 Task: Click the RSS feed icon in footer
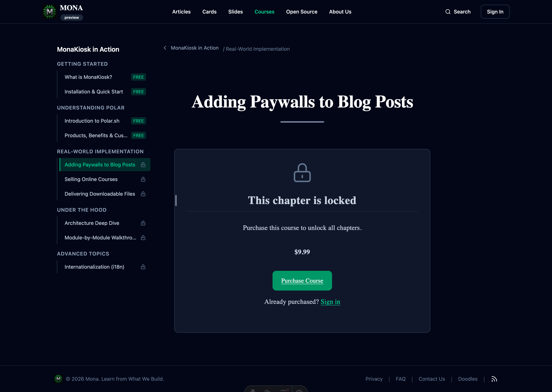[494, 379]
